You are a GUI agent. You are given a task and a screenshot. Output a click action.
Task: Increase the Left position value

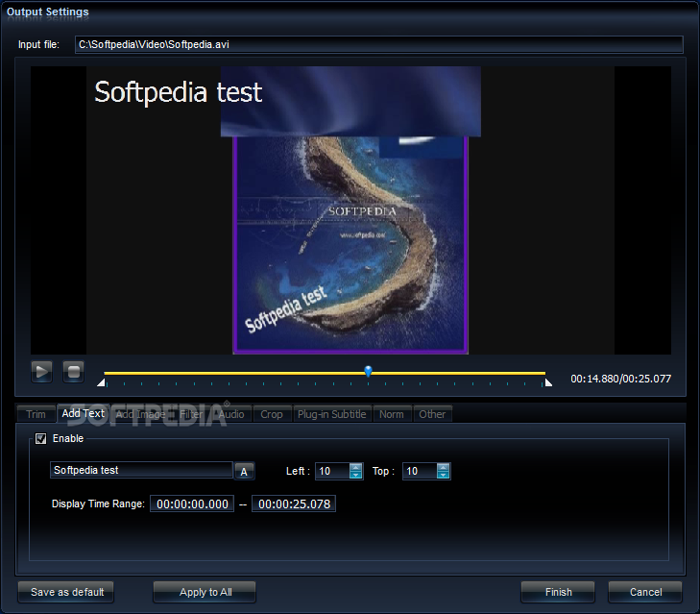coord(356,467)
